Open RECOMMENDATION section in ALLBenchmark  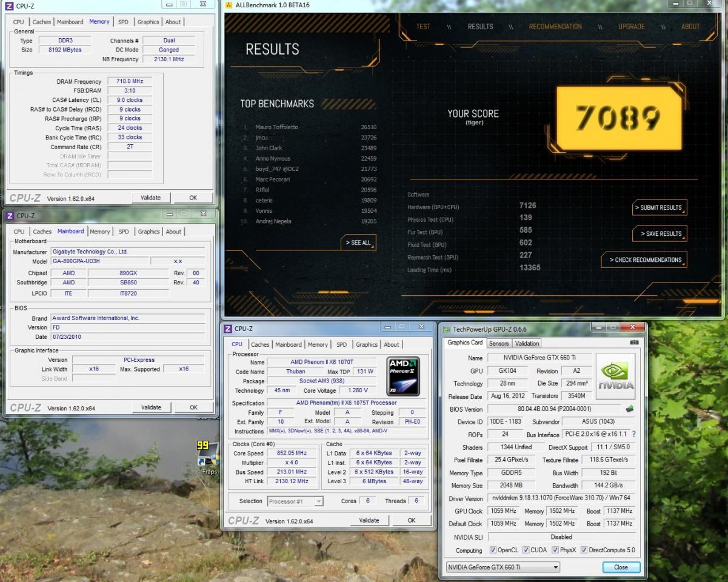click(555, 27)
